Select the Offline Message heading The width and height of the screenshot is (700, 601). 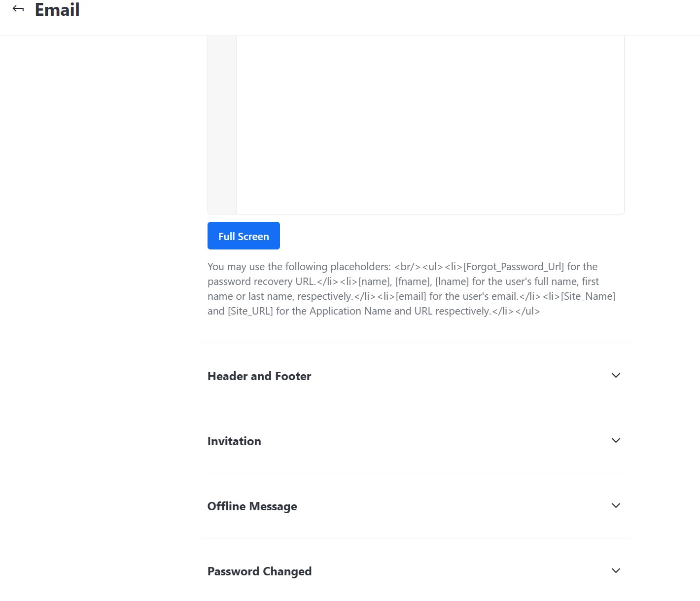(x=252, y=506)
